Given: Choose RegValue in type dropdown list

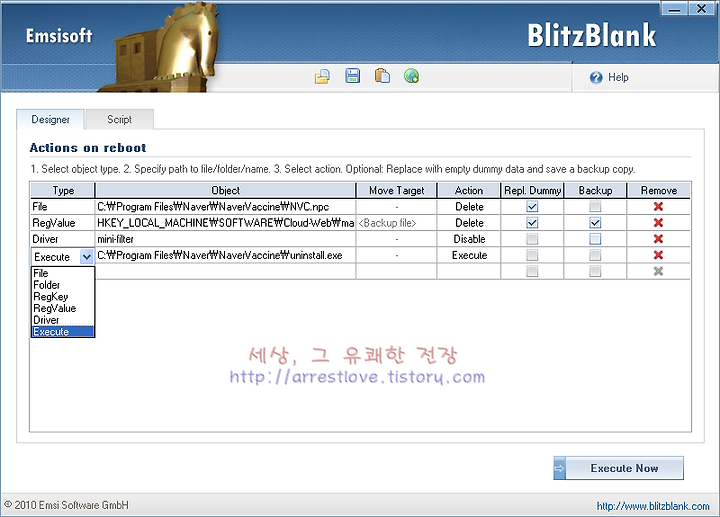Looking at the screenshot, I should pos(63,308).
